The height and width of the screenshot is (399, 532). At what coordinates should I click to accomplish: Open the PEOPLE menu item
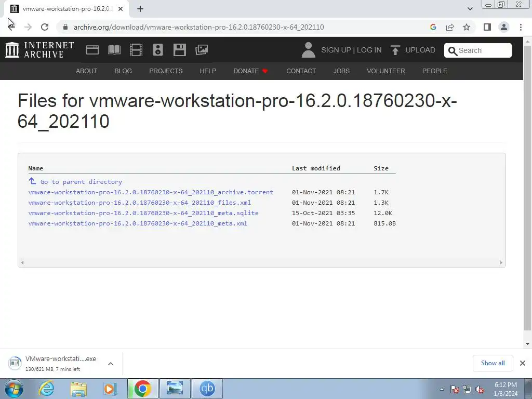(435, 71)
